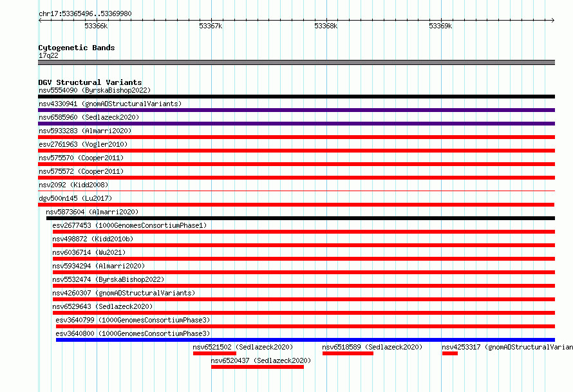Click the 53369k ruler tick label
Viewport: 573px width, 392px height.
pyautogui.click(x=440, y=26)
